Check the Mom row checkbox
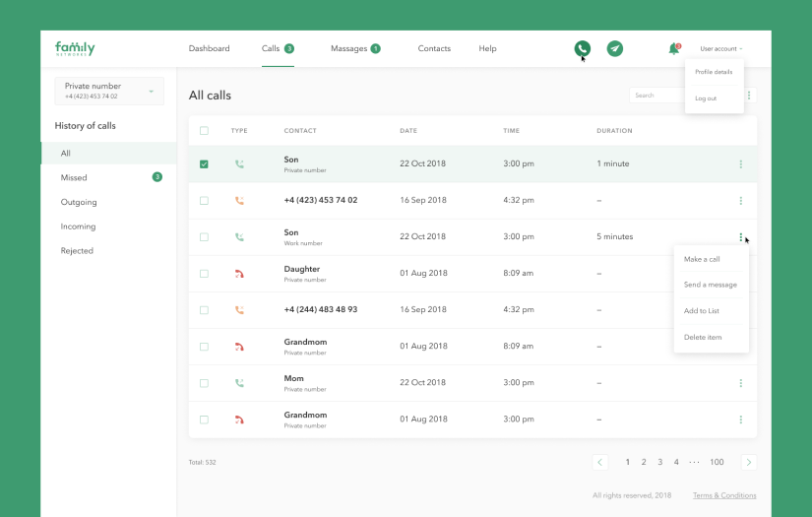The image size is (812, 517). [x=204, y=383]
